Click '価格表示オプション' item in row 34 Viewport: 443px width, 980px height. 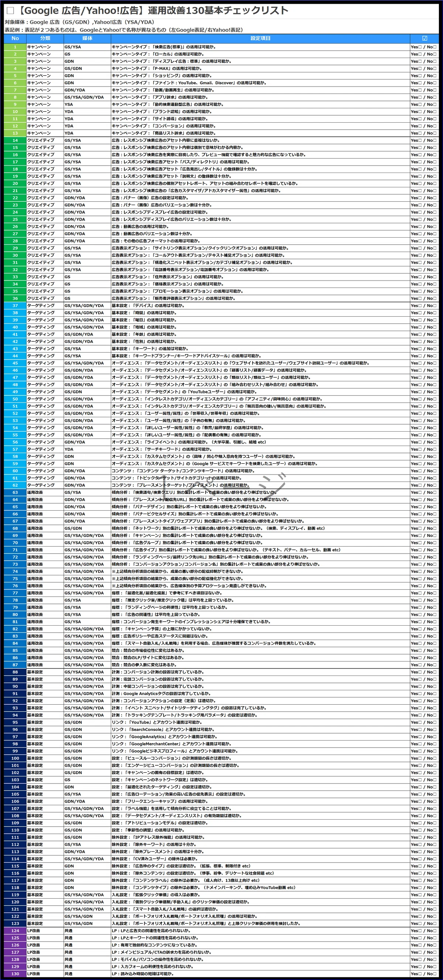pyautogui.click(x=168, y=284)
